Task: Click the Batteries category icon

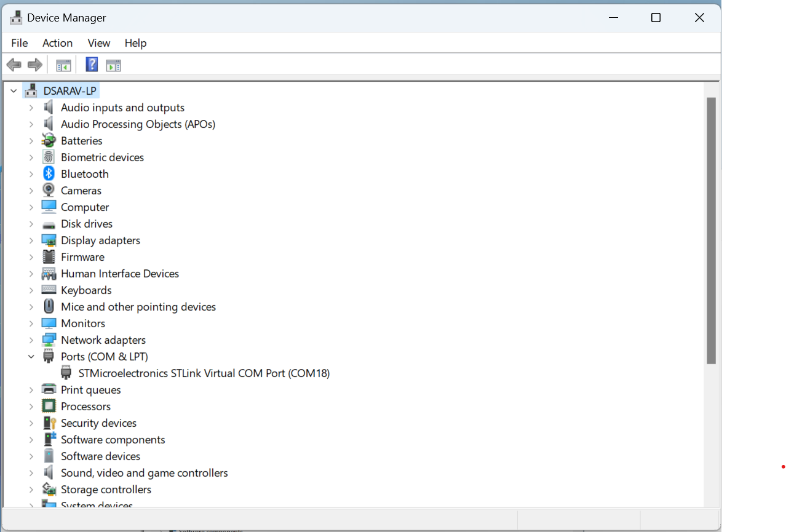Action: point(49,140)
